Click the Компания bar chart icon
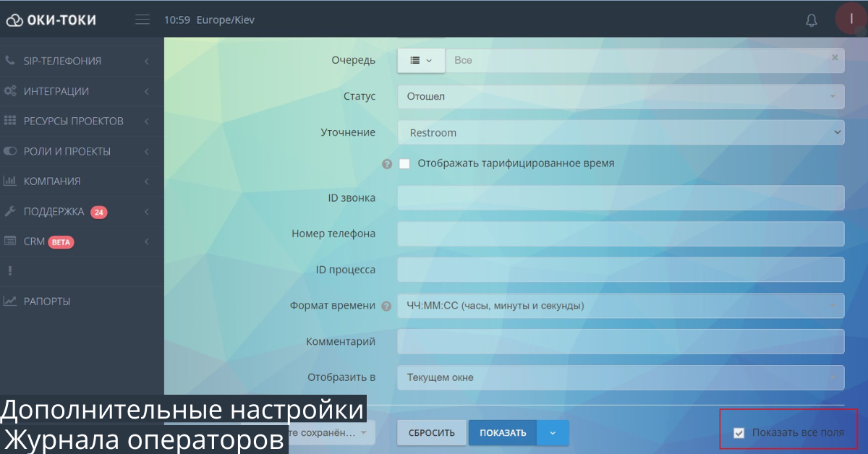Screen dimensions: 868x454 coord(10,181)
